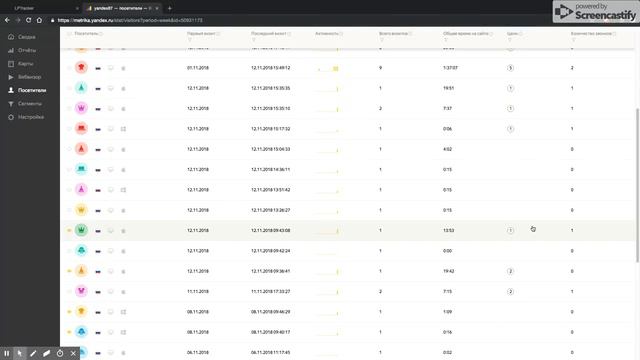Close the Screencastify drawing toolbar
The image size is (640, 360).
[73, 353]
